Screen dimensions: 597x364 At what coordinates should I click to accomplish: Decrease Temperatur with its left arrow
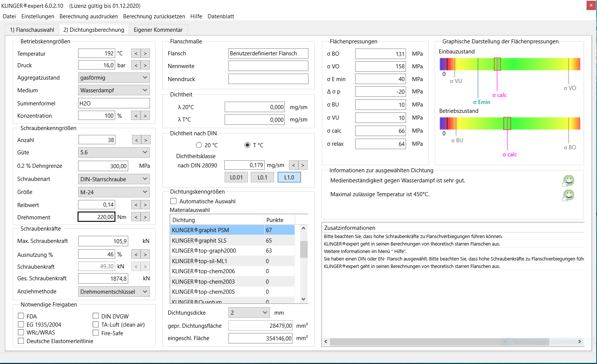point(136,53)
